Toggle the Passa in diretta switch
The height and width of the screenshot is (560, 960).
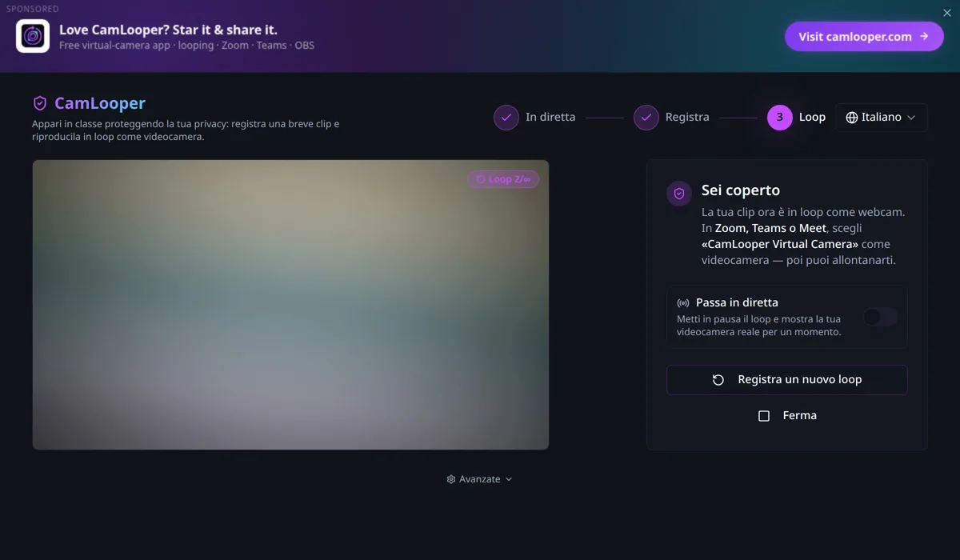point(879,318)
